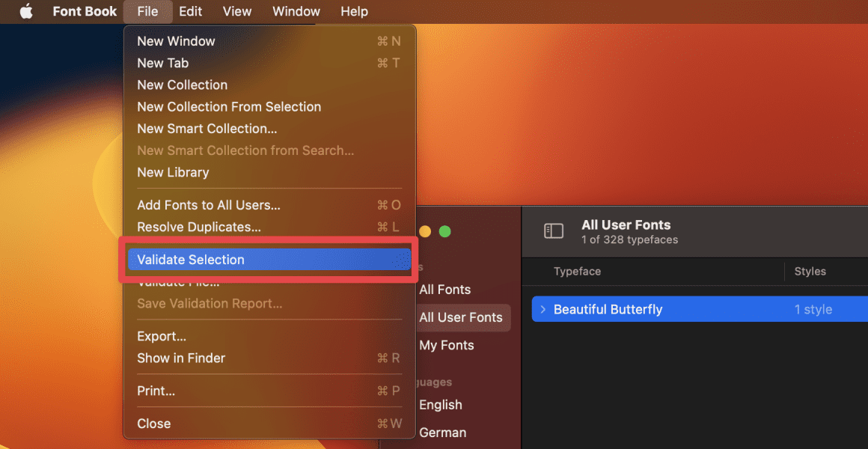The width and height of the screenshot is (868, 449).
Task: Choose Export from the File menu
Action: pyautogui.click(x=162, y=336)
